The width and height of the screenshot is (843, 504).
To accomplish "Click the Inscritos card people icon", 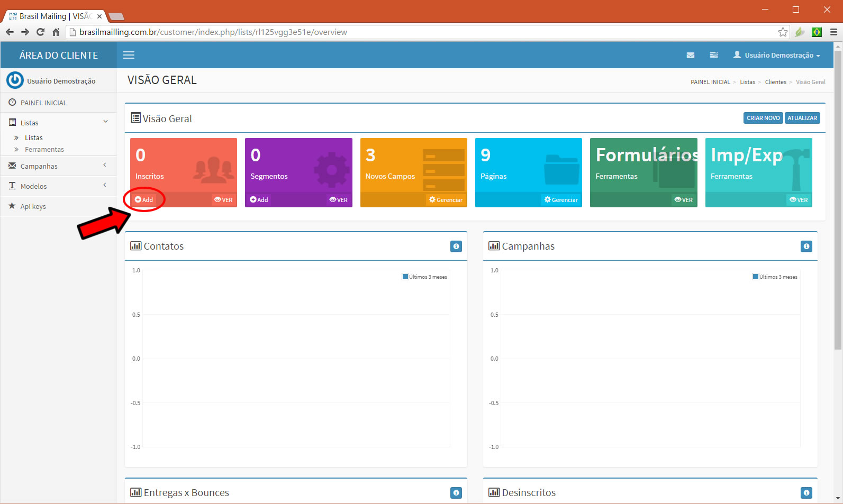I will [213, 169].
